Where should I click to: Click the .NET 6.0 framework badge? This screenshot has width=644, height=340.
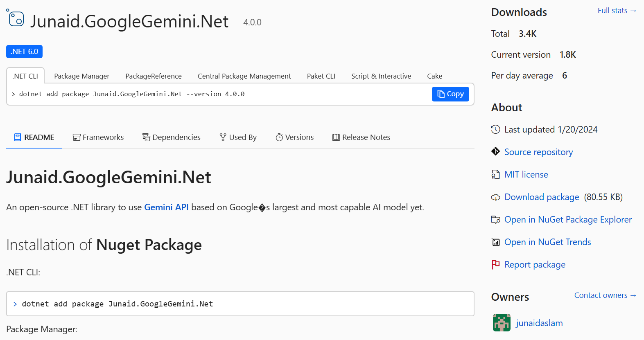click(24, 52)
